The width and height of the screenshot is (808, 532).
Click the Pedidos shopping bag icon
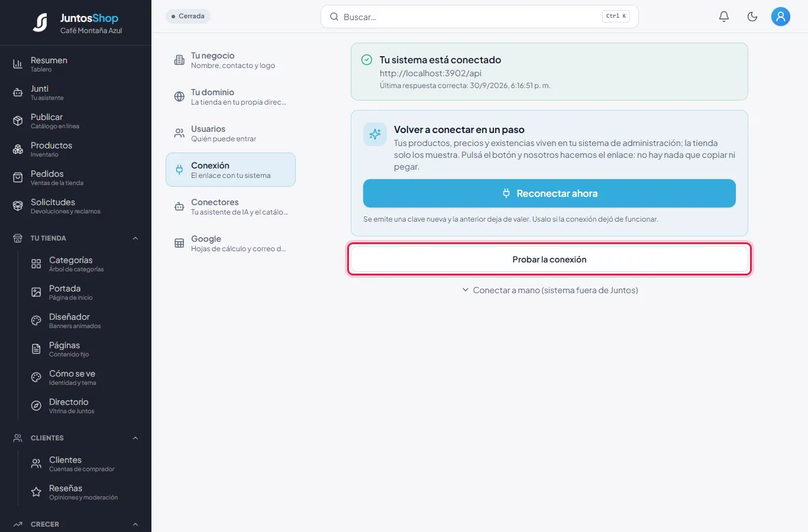click(x=18, y=177)
